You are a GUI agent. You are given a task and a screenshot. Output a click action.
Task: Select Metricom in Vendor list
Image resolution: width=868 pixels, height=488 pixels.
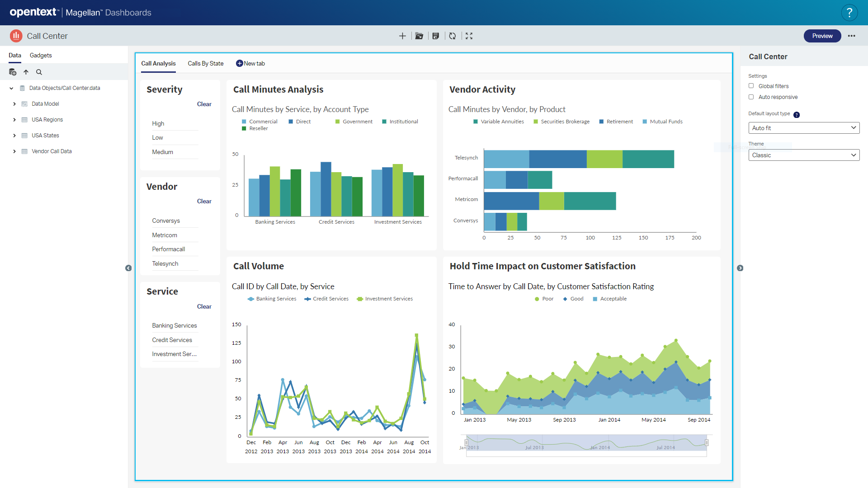coord(175,235)
